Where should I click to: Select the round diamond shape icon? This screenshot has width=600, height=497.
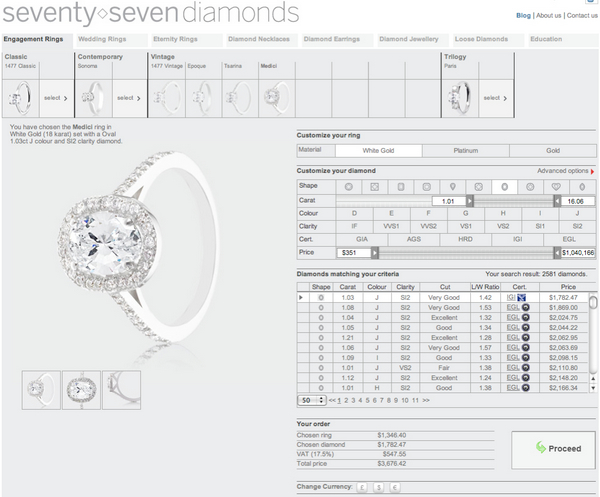[349, 187]
